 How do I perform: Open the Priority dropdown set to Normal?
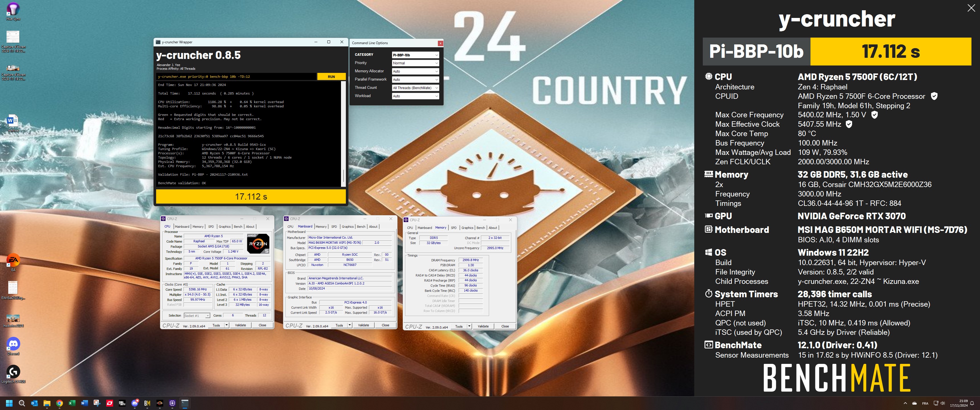coord(415,63)
